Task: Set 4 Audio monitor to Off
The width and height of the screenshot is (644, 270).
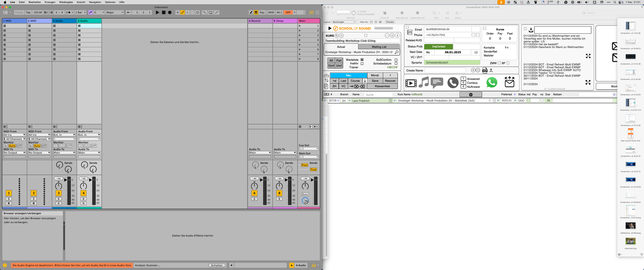Action: (x=94, y=146)
